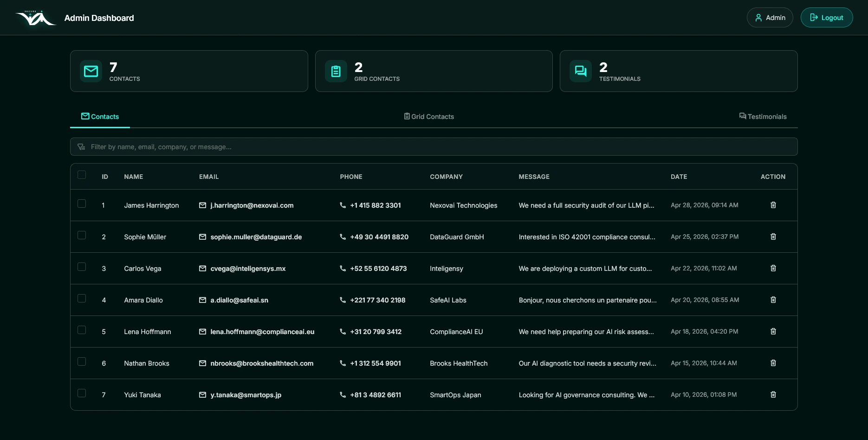The height and width of the screenshot is (440, 868).
Task: Call +52 55 6120 4873
Action: click(x=378, y=269)
